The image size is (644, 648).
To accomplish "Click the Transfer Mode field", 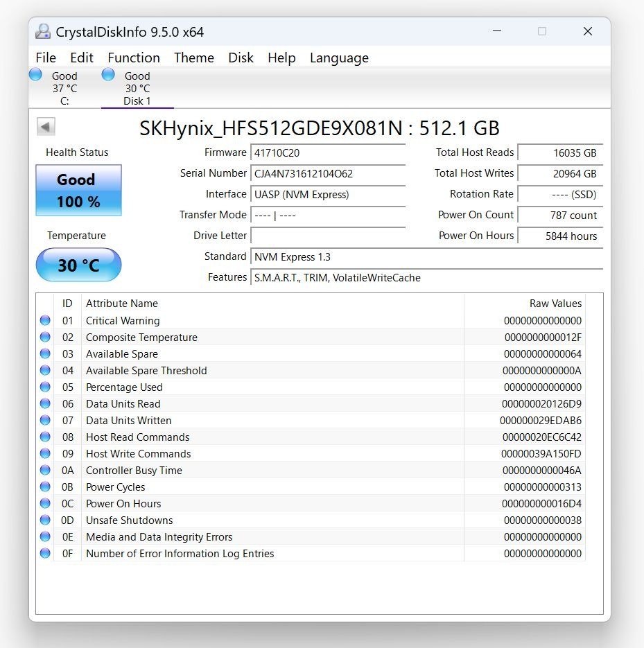I will coord(328,216).
